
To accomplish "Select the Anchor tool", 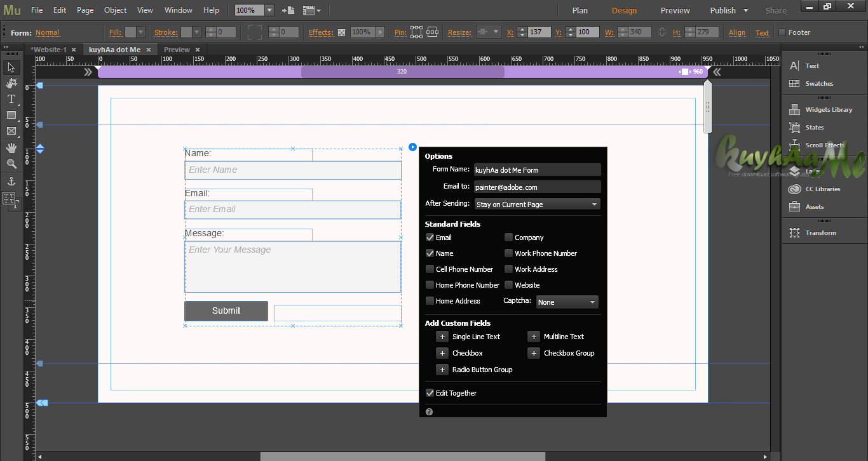I will (x=10, y=181).
